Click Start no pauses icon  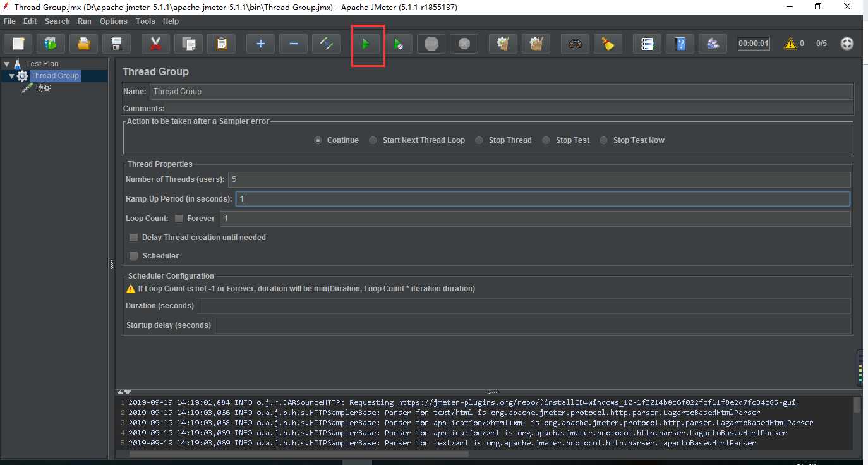(x=398, y=44)
